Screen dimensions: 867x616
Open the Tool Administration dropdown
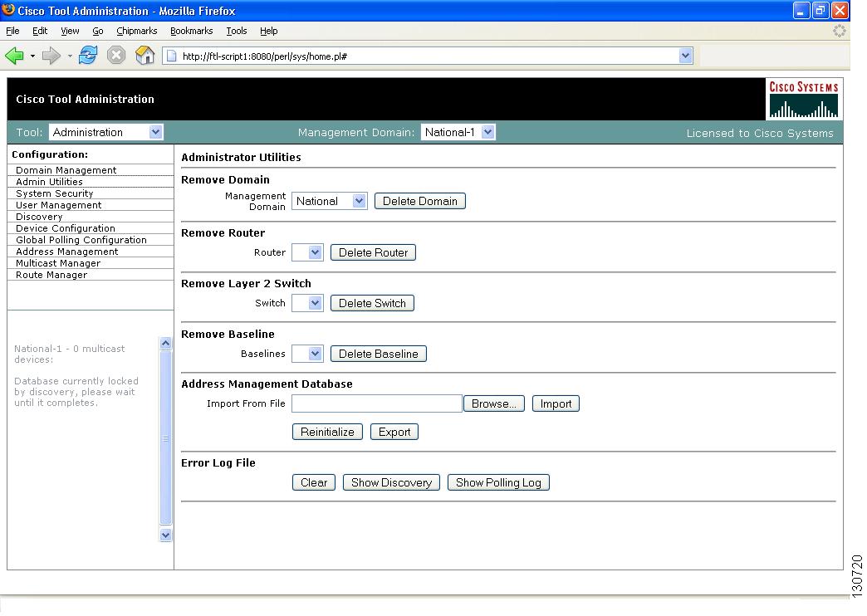point(105,132)
